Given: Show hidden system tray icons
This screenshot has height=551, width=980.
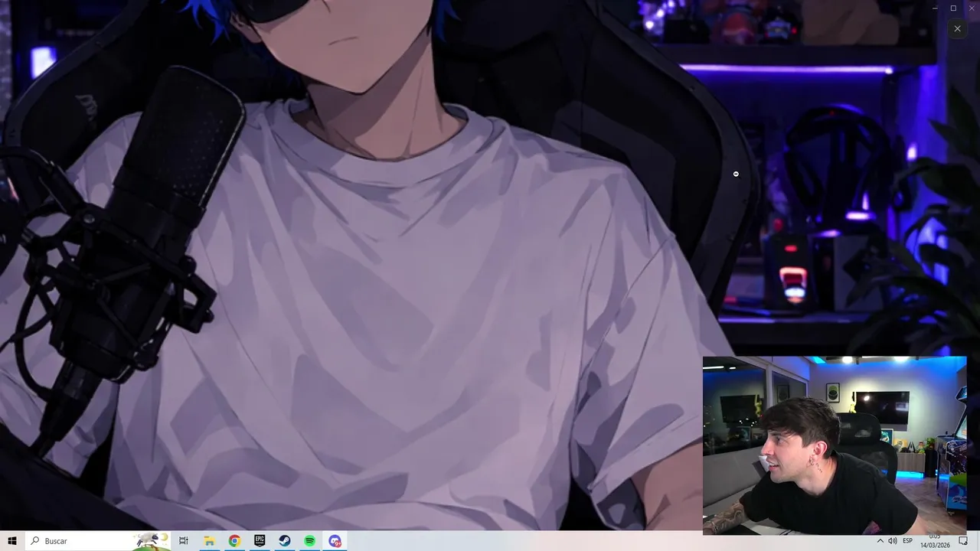Looking at the screenshot, I should click(880, 541).
